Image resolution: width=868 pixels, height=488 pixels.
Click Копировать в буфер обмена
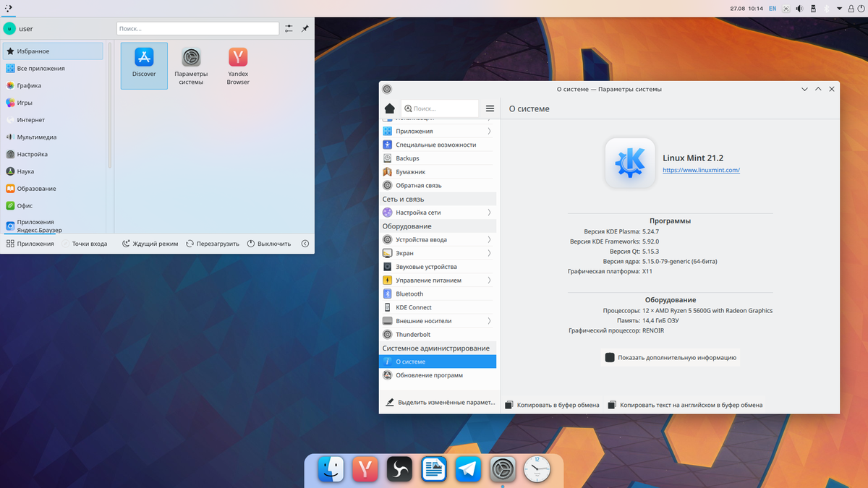click(x=552, y=405)
